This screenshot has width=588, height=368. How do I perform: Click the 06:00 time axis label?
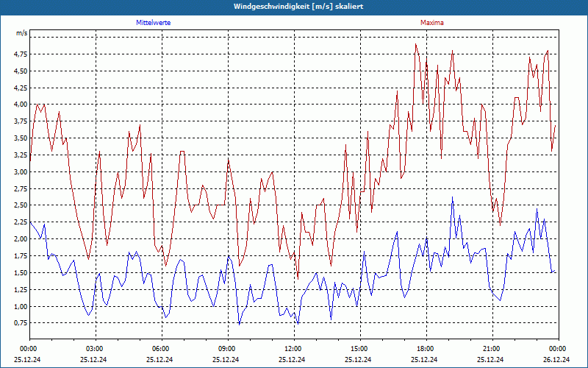point(161,349)
